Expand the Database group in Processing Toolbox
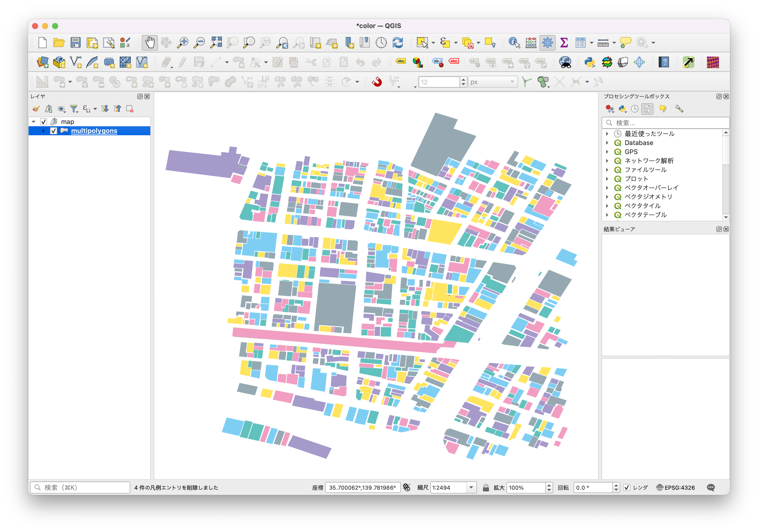Viewport: 758px width, 532px height. [608, 143]
